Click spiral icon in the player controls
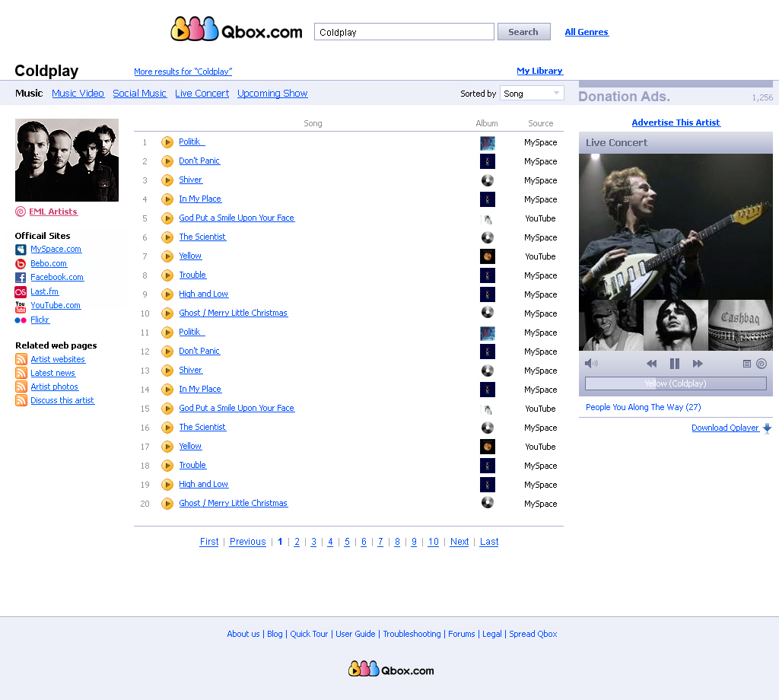 click(761, 364)
